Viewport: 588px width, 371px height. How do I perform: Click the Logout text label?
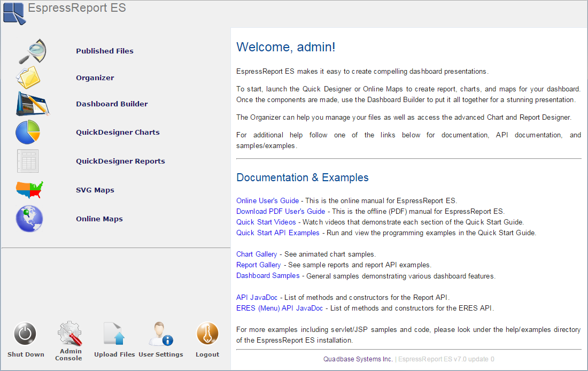coord(207,354)
